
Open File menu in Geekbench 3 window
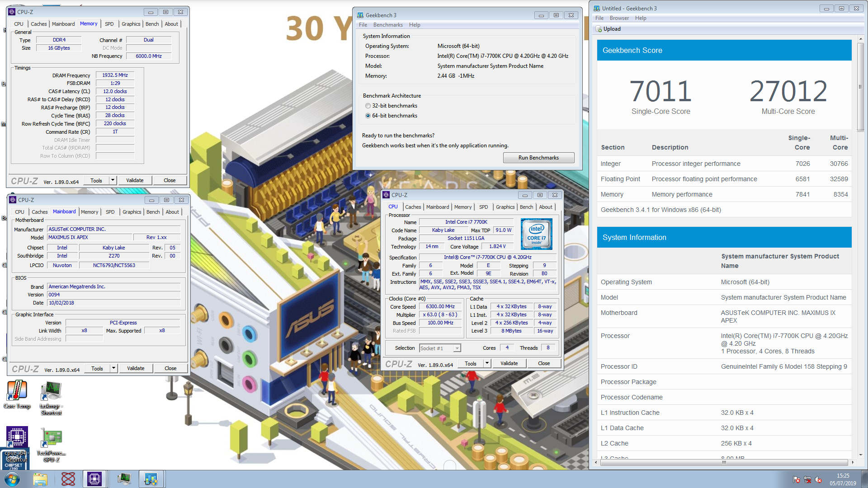[x=363, y=25]
